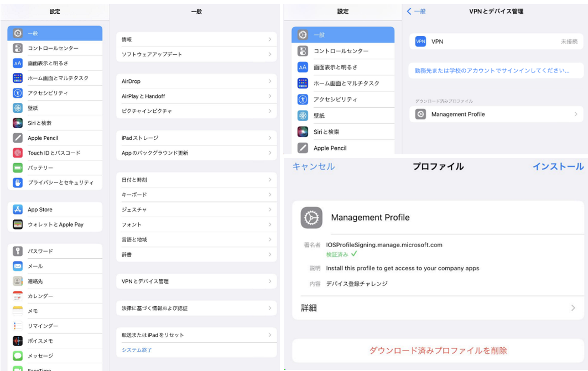Expand the 詳細 details row
588x371 pixels.
(x=438, y=308)
